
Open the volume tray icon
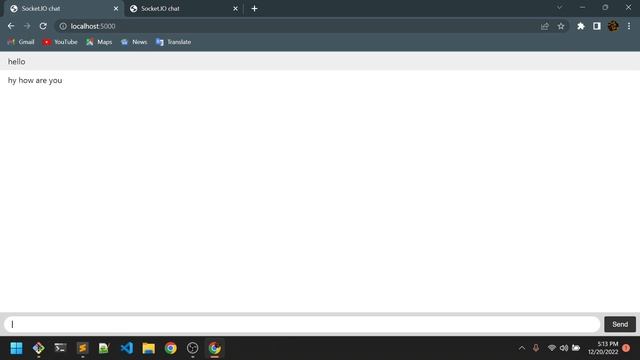pyautogui.click(x=564, y=348)
